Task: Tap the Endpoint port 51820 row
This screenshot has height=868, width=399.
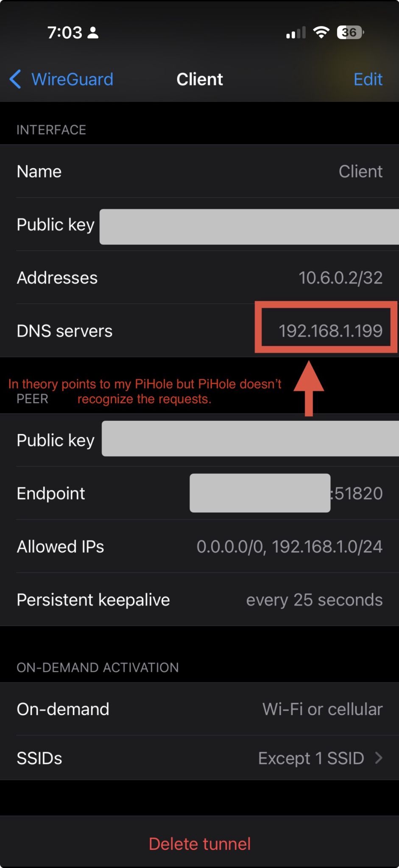Action: tap(358, 493)
